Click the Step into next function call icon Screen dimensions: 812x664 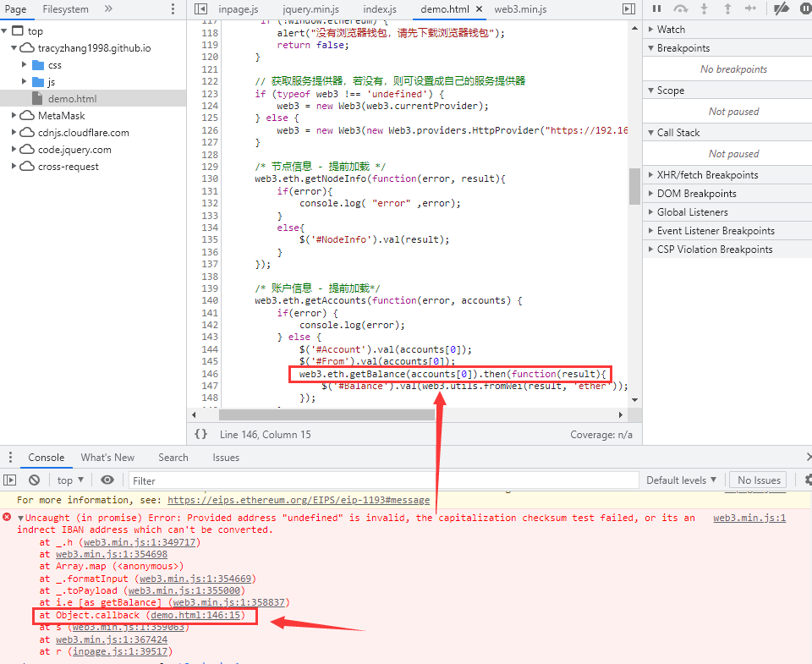point(705,9)
